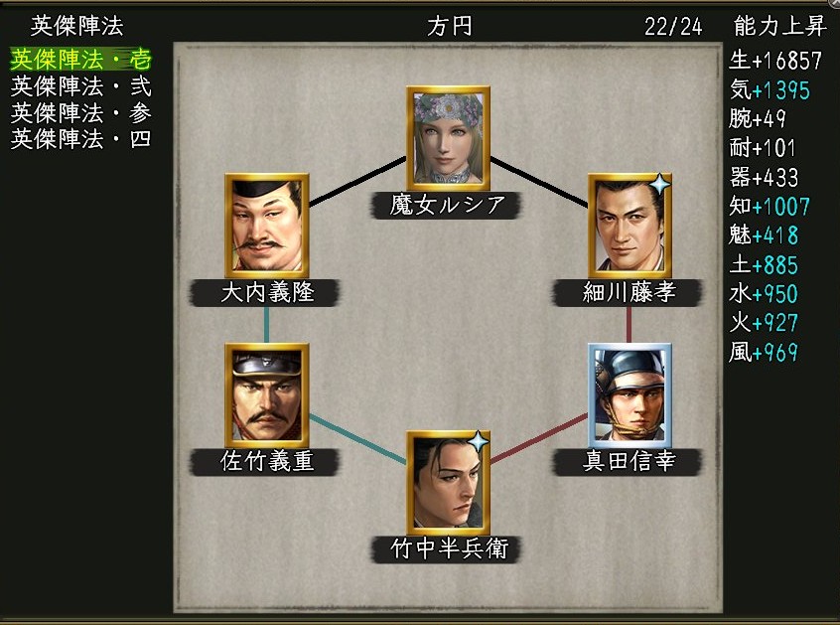Choose the 細川藤孝 portrait

(630, 226)
